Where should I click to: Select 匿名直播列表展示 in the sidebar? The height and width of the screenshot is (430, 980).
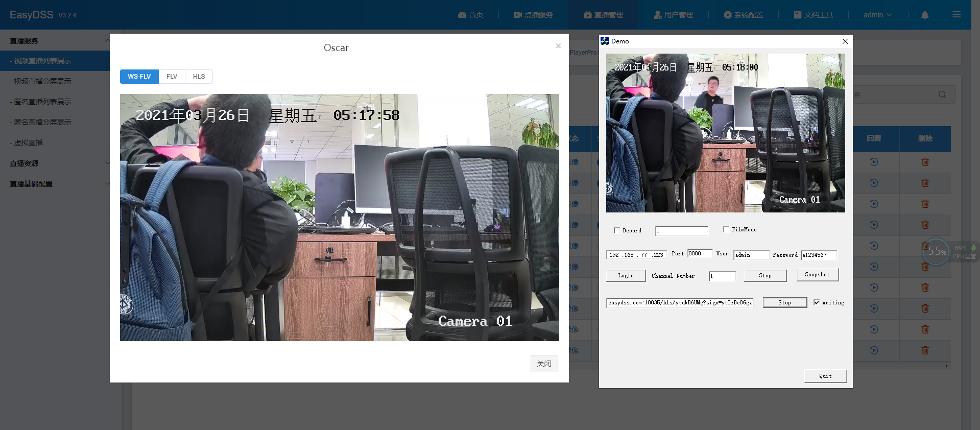tap(55, 102)
